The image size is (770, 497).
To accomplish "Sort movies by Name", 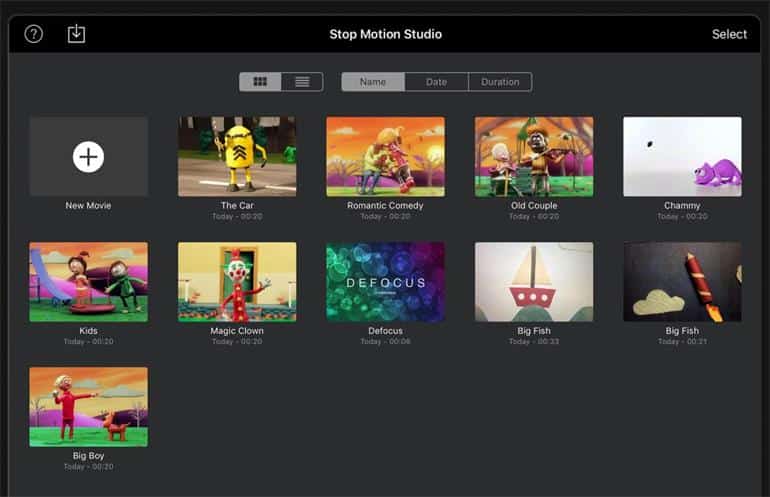I will 373,82.
